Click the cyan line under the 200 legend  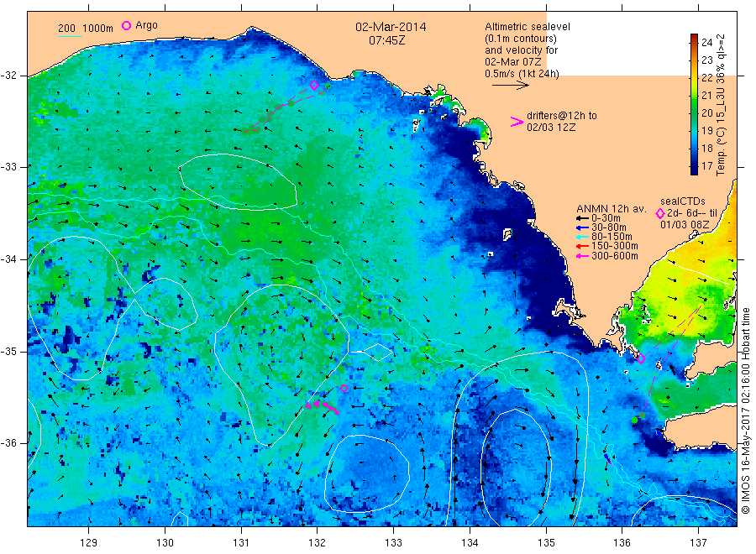[x=70, y=36]
